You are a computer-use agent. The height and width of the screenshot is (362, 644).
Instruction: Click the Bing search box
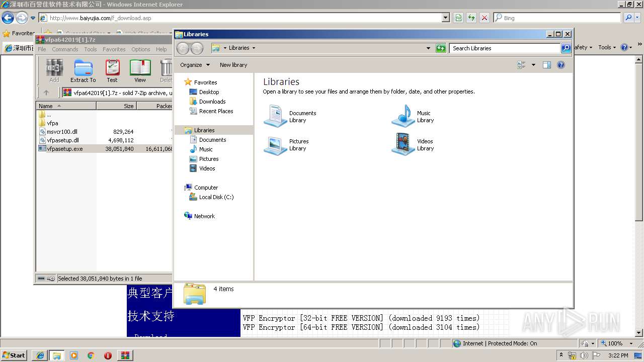tap(557, 18)
